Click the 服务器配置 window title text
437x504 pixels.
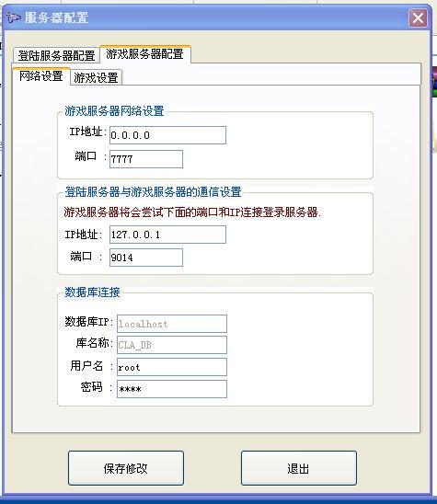pos(57,17)
